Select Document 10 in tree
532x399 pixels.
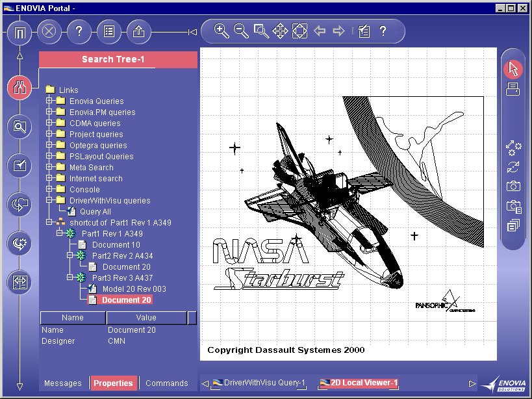(116, 244)
